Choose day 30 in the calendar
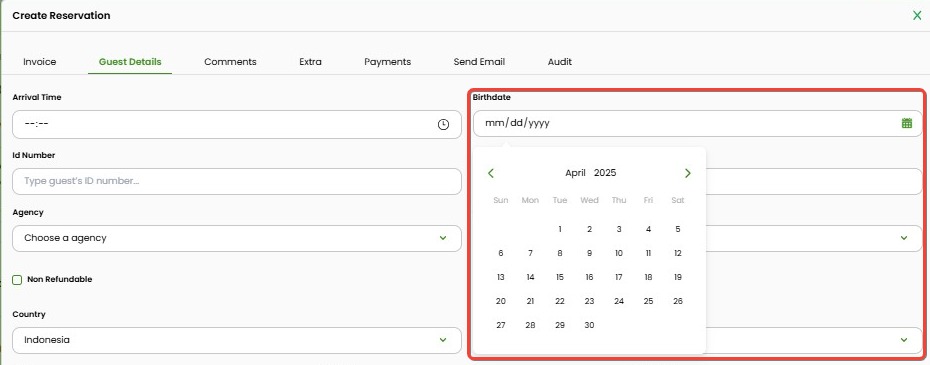This screenshot has width=930, height=365. tap(589, 325)
